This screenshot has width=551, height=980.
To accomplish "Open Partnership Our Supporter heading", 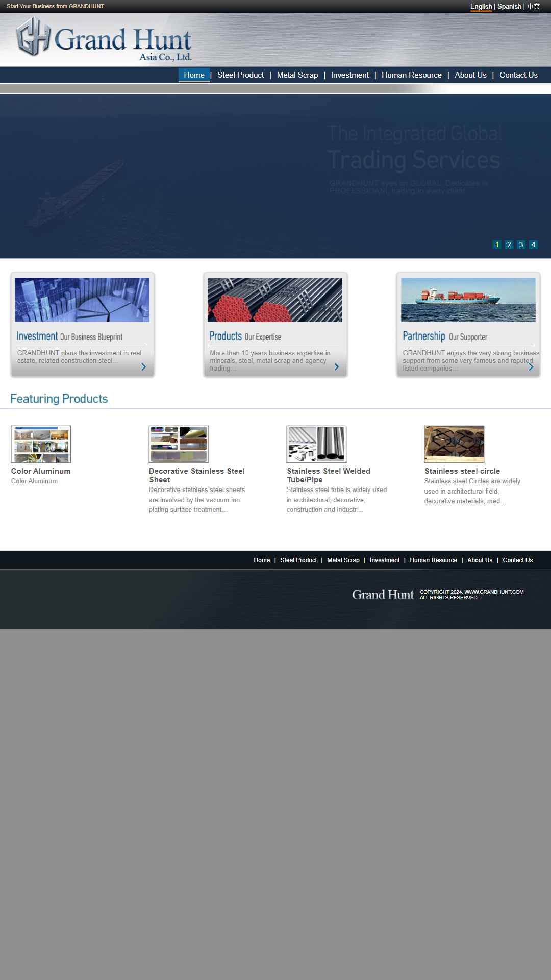I will click(445, 336).
